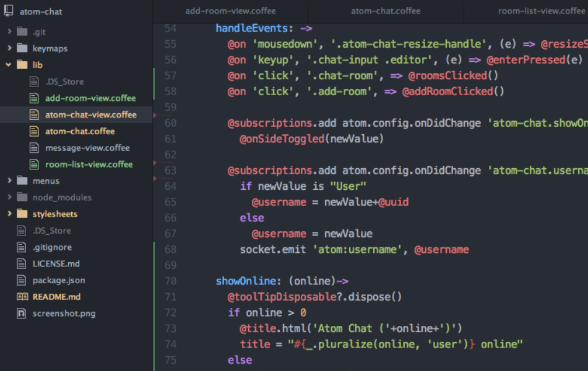Click the @roomsClicked() call

[453, 75]
